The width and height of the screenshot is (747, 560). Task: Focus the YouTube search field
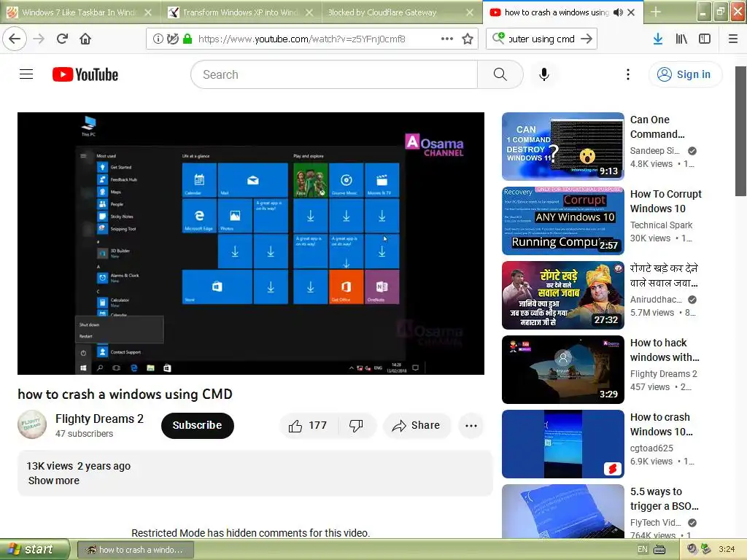click(334, 74)
